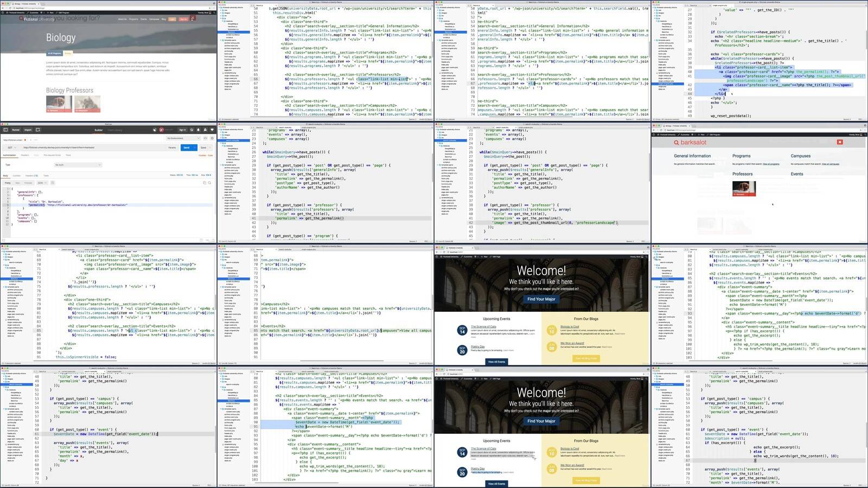Open the response Cookies tab in Postman
The width and height of the screenshot is (868, 488).
tap(17, 176)
